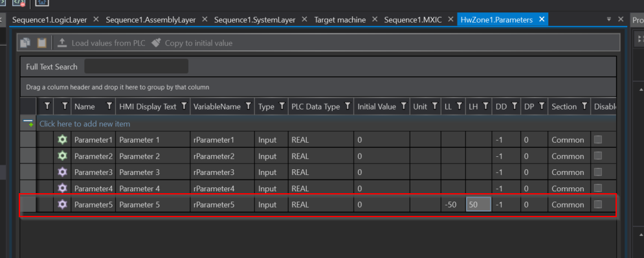The image size is (644, 258).
Task: Click the copy icon in parameters toolbar
Action: point(25,43)
